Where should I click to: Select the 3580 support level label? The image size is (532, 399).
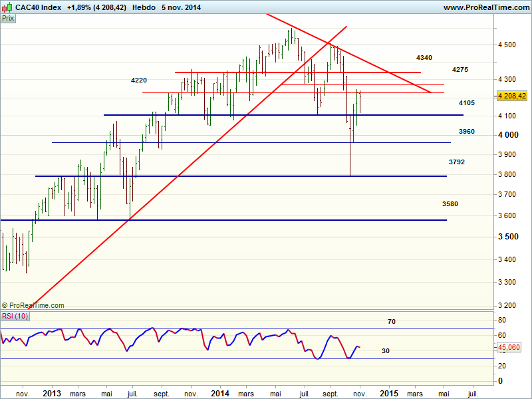[x=450, y=203]
